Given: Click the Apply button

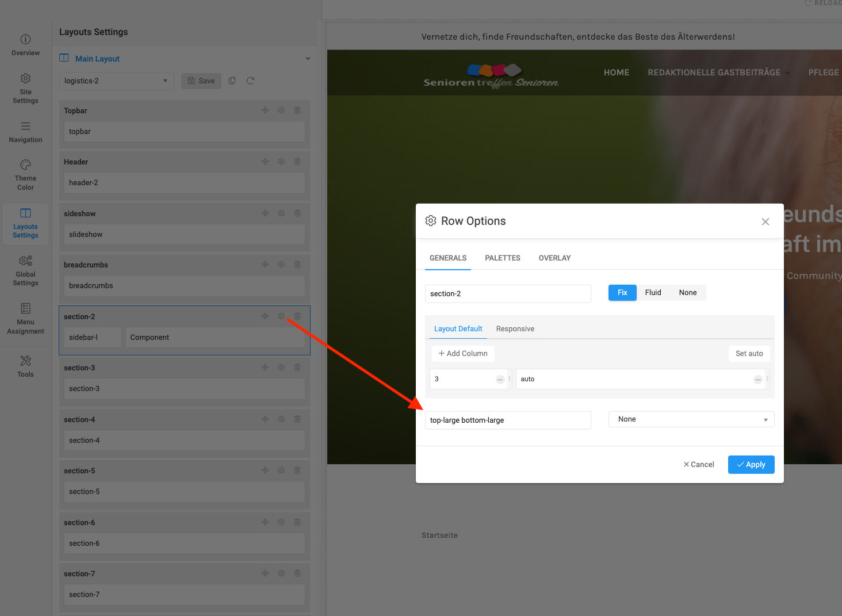Looking at the screenshot, I should [751, 465].
